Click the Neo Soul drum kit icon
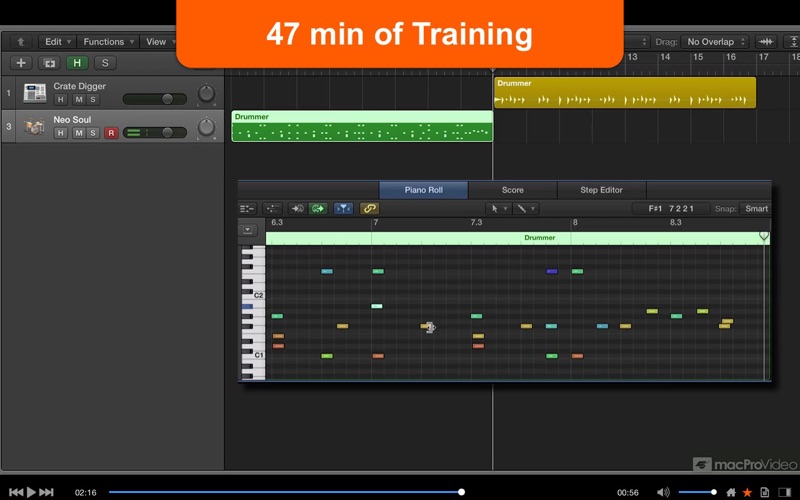 click(x=35, y=126)
